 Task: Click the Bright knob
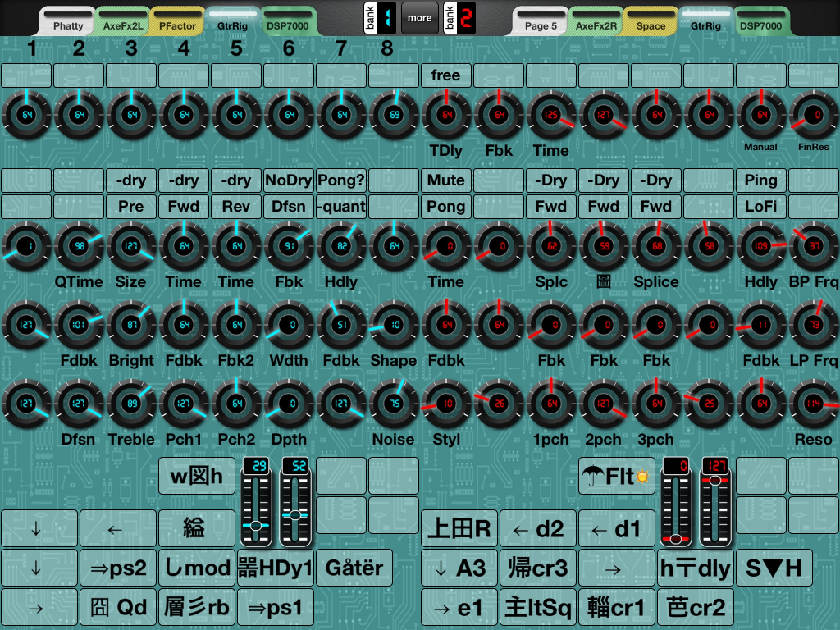(131, 325)
